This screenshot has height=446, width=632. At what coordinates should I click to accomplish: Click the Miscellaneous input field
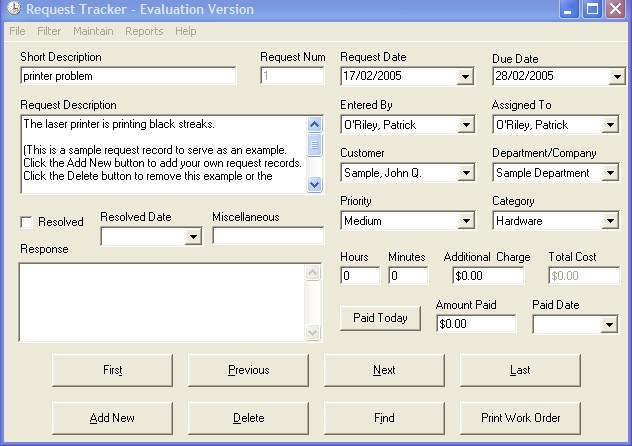268,236
